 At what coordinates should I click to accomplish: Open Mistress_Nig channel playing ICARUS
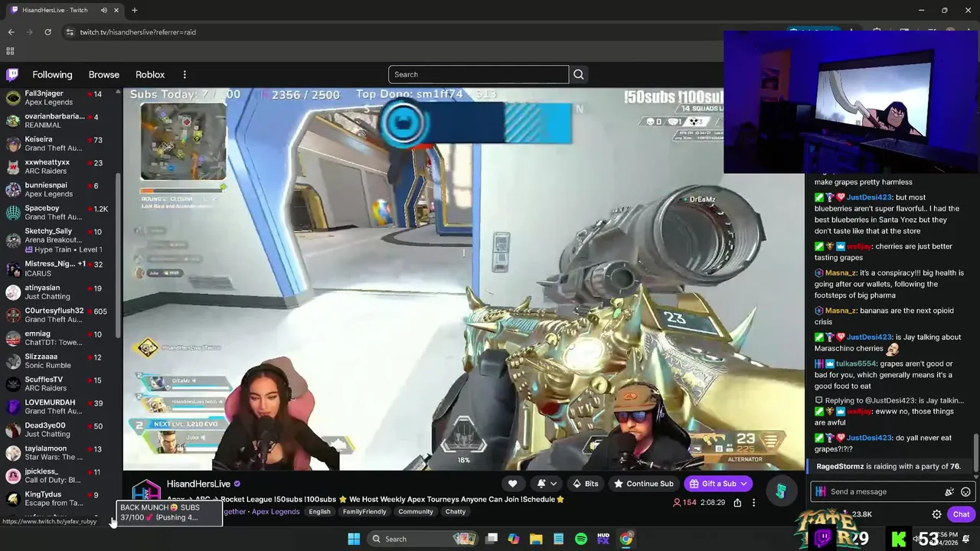[x=60, y=269]
